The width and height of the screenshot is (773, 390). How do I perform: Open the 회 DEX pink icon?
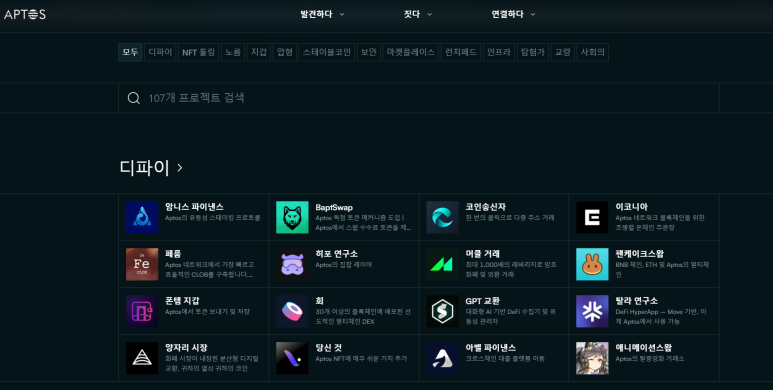[x=292, y=311]
